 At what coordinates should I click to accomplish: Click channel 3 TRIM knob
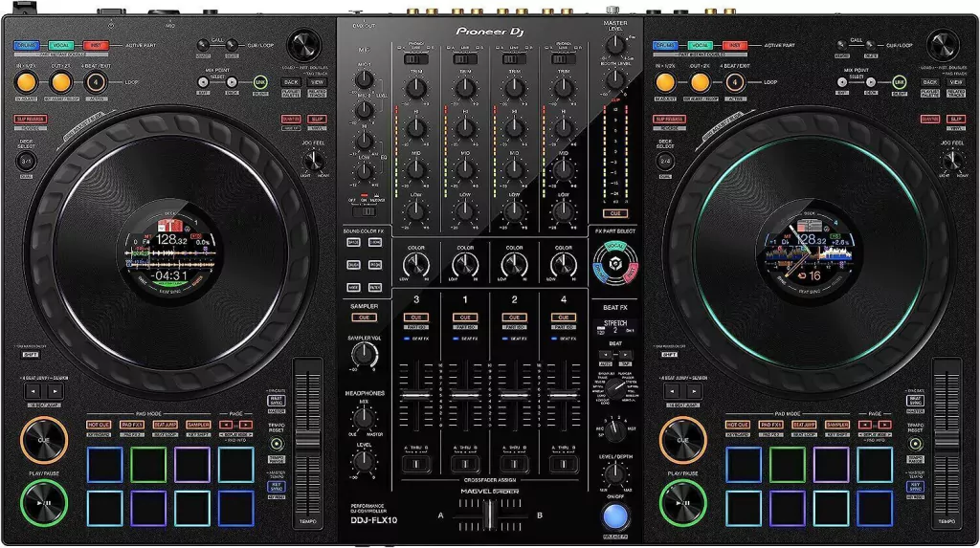415,88
